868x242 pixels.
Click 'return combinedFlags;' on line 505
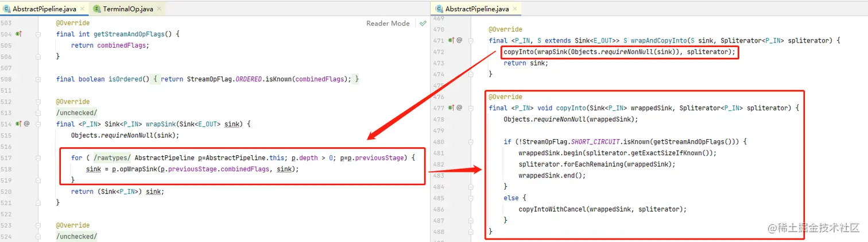tap(110, 45)
